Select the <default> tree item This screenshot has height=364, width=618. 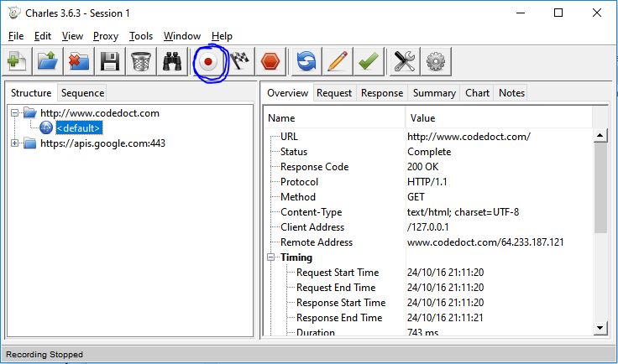coord(79,127)
